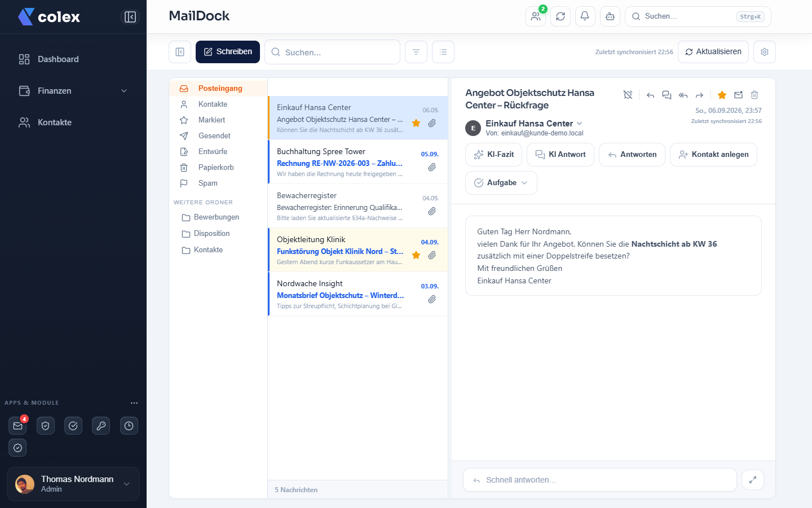
Task: Open the conversation bubbles icon in the email header
Action: click(x=667, y=95)
